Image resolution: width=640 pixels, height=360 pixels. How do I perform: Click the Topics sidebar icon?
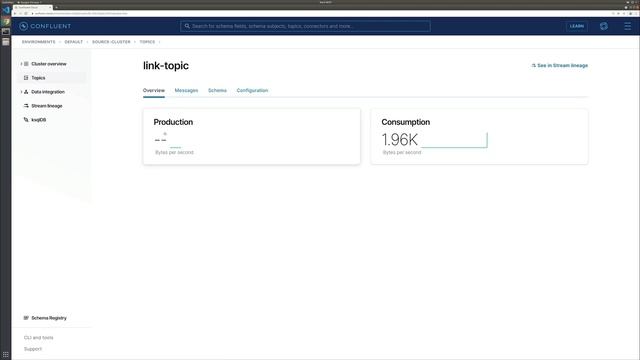pyautogui.click(x=26, y=78)
